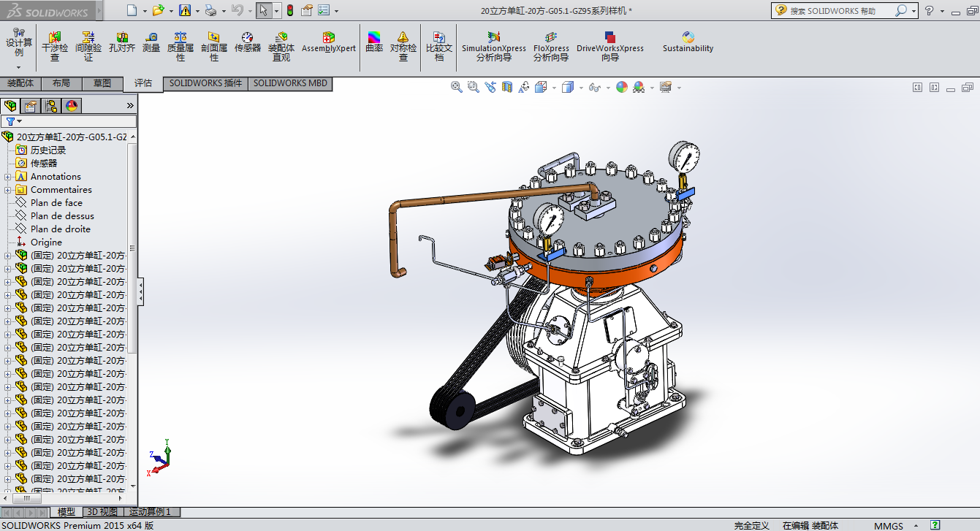Viewport: 980px width, 531px height.
Task: Open ConfigurationManager tab
Action: tap(51, 106)
